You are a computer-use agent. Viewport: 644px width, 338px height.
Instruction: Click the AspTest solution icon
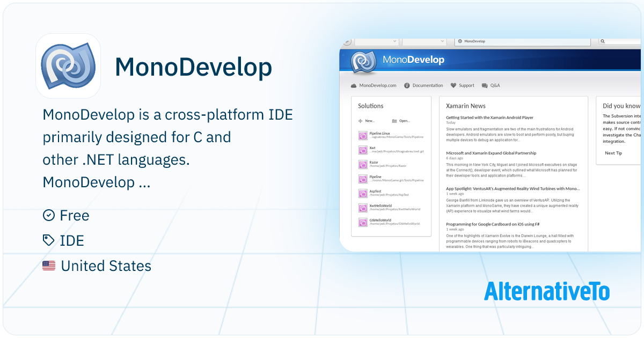tap(362, 193)
